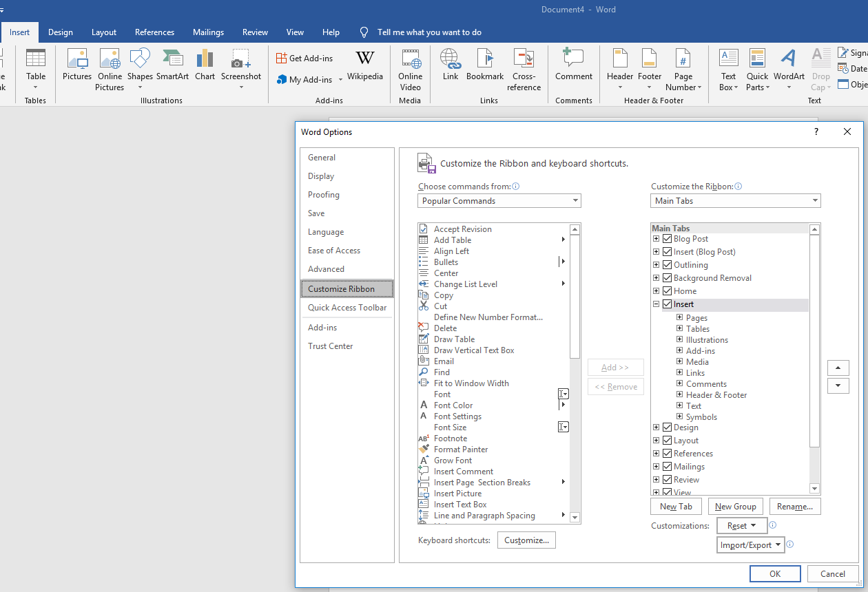868x592 pixels.
Task: Open the Table insert tool
Action: tap(36, 69)
